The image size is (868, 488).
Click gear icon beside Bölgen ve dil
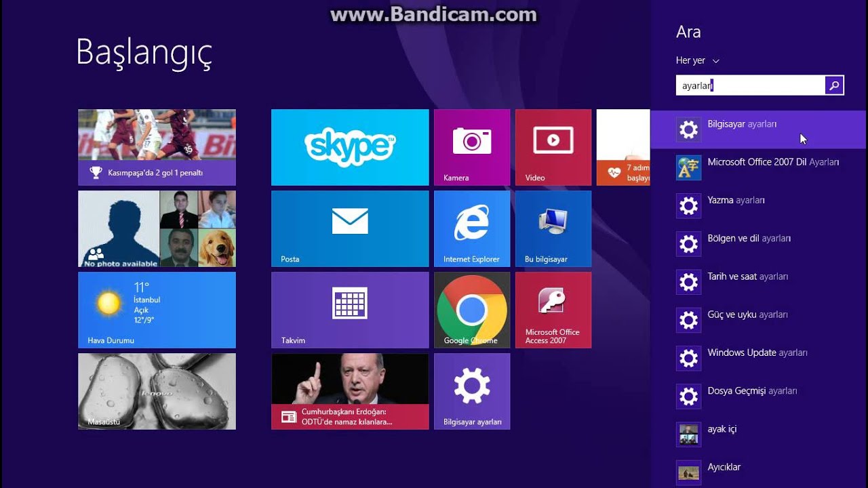click(x=688, y=243)
